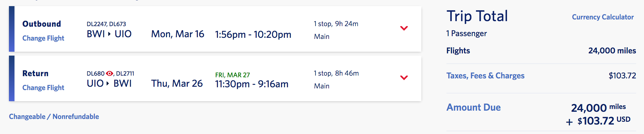Expand the Return flight details chevron
The height and width of the screenshot is (134, 644).
pos(404,78)
